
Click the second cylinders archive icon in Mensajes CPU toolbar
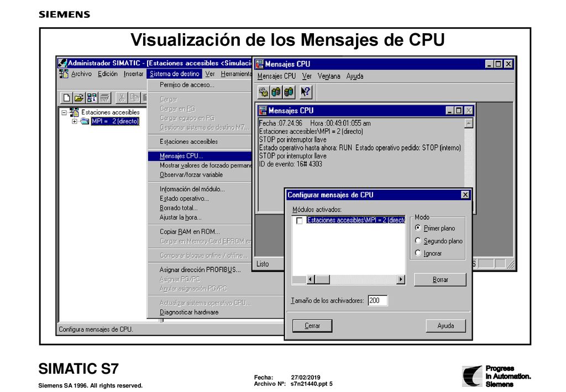click(289, 92)
